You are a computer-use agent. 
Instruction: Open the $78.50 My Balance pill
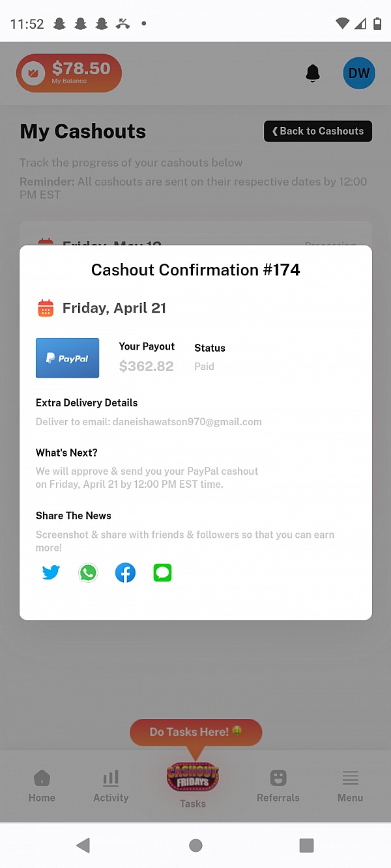69,73
